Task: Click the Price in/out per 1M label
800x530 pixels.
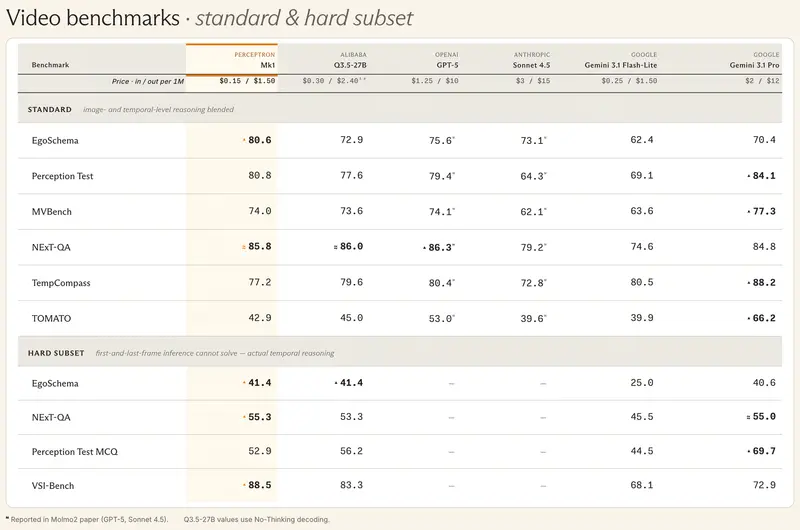Action: pos(148,81)
